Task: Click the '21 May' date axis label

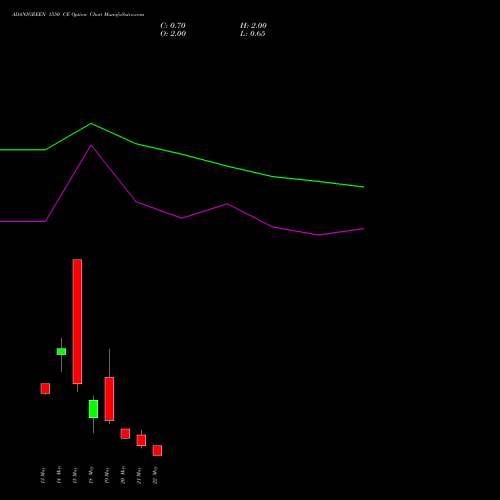Action: 139,475
